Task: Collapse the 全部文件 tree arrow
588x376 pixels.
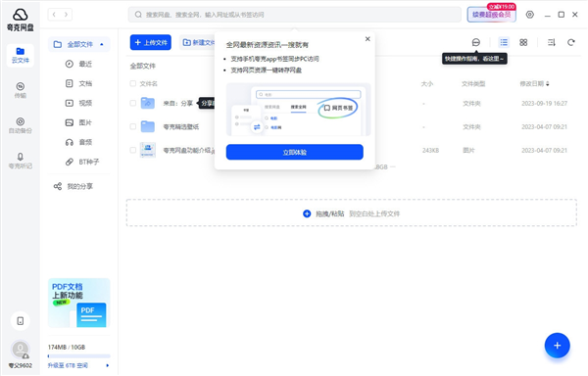Action: (102, 45)
